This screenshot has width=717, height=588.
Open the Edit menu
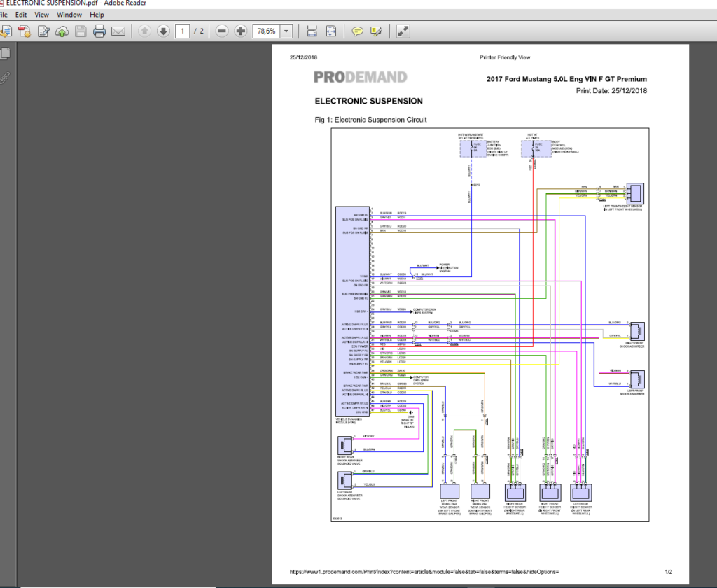pyautogui.click(x=21, y=15)
